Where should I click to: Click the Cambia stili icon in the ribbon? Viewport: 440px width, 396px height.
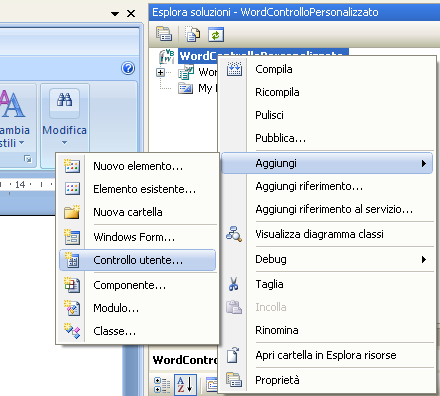[x=13, y=103]
